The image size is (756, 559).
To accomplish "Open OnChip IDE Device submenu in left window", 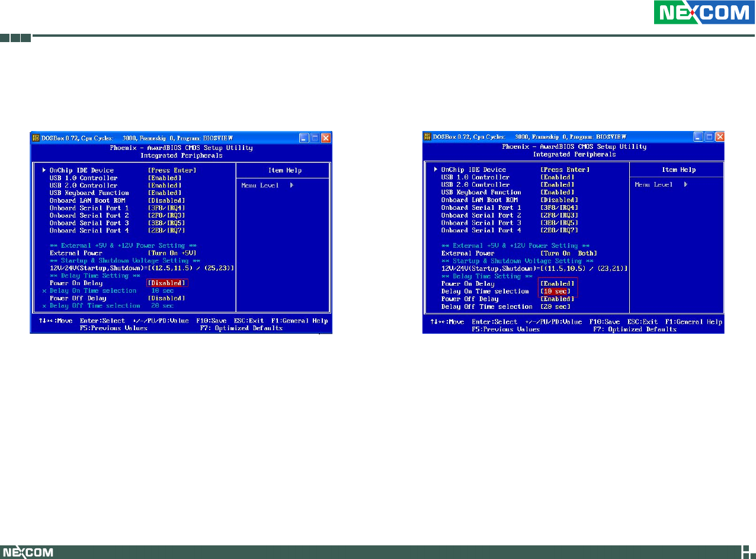I will coord(82,170).
